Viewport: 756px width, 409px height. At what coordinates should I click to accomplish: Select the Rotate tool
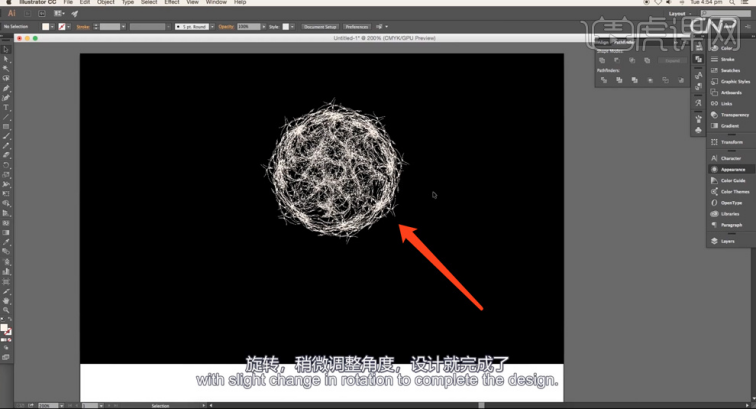tap(6, 165)
